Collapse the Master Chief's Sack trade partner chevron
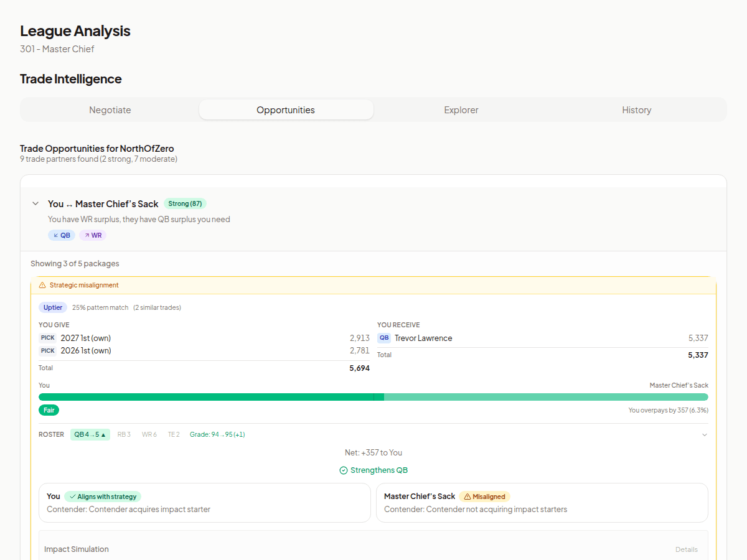The image size is (747, 560). coord(35,203)
